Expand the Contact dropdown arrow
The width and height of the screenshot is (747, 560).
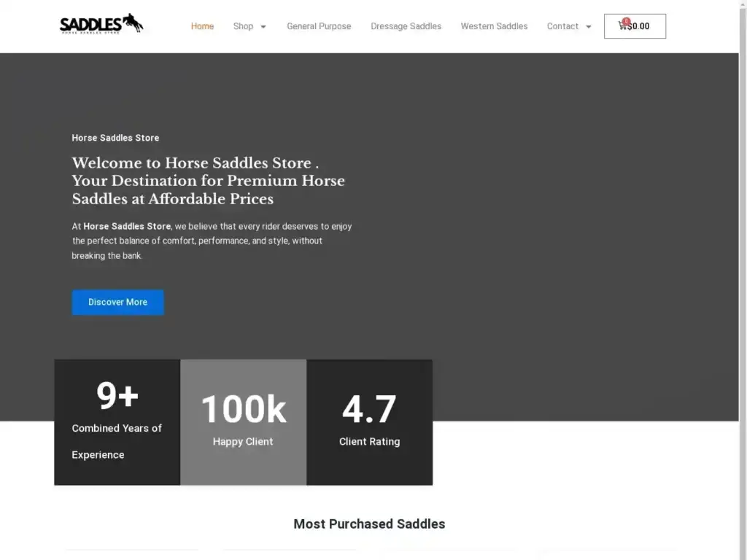pos(589,27)
